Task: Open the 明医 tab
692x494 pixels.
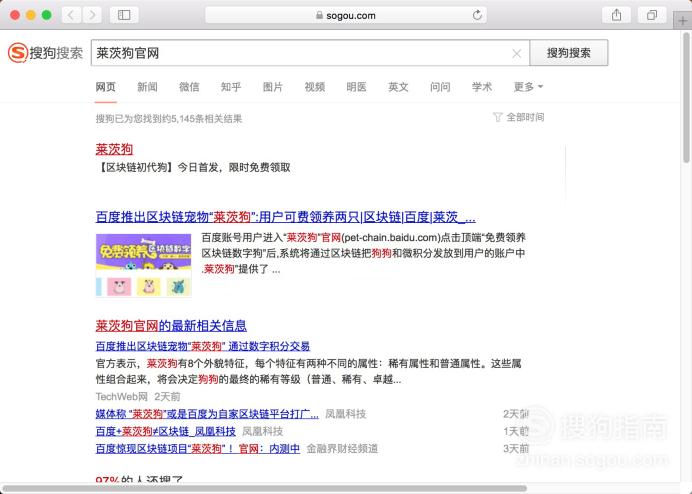Action: click(356, 87)
